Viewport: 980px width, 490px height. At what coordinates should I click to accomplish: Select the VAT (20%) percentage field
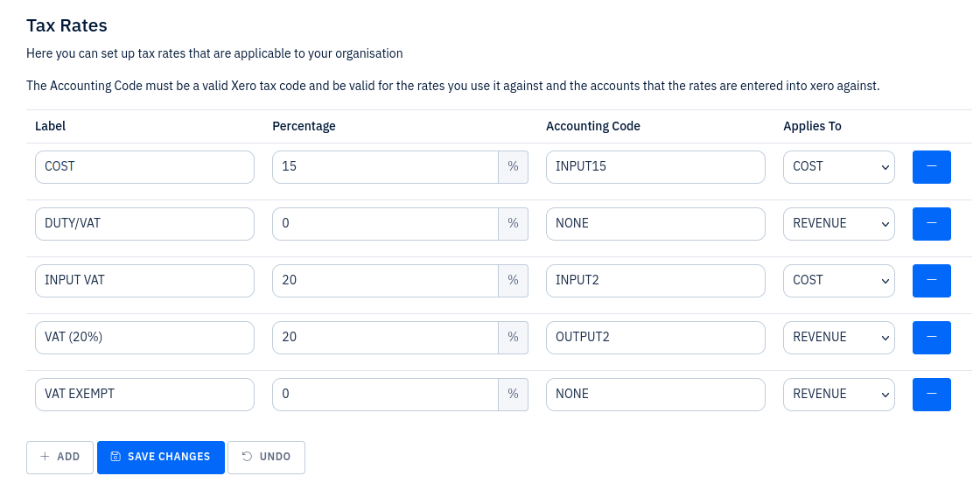385,338
